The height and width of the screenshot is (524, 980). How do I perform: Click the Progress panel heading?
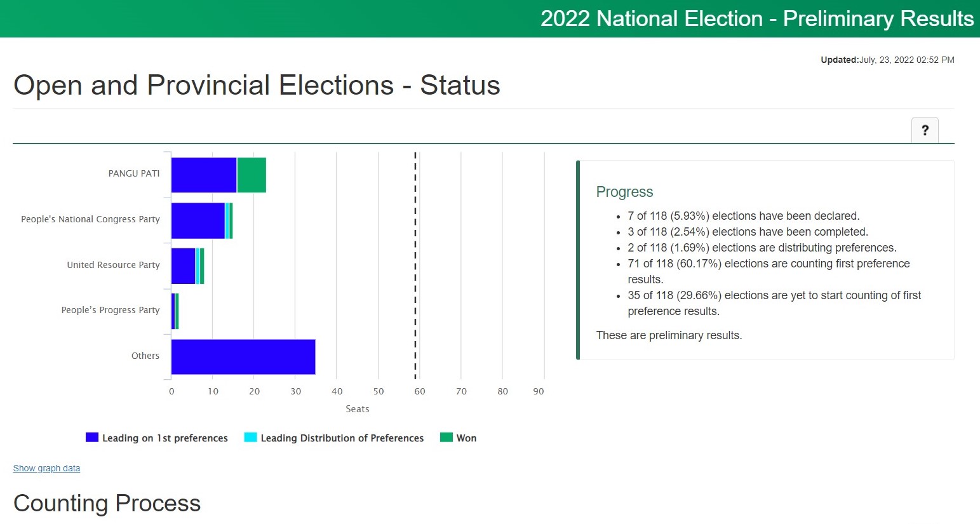(624, 192)
